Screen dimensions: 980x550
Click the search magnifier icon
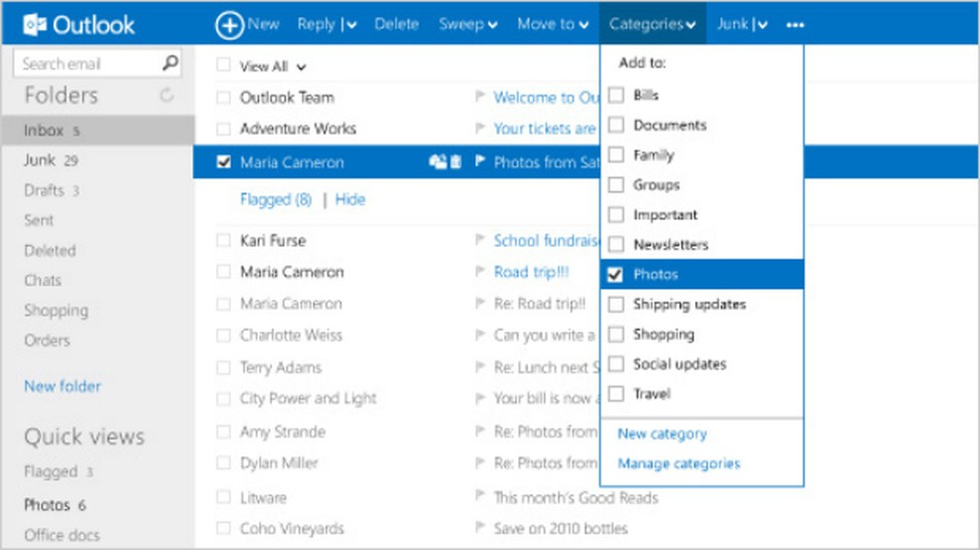coord(170,63)
